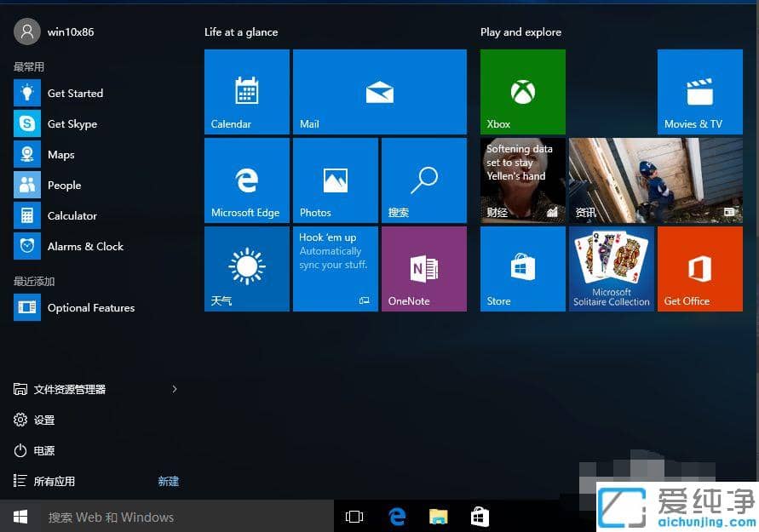Open File Explorer from the taskbar
Image resolution: width=759 pixels, height=532 pixels.
(438, 516)
